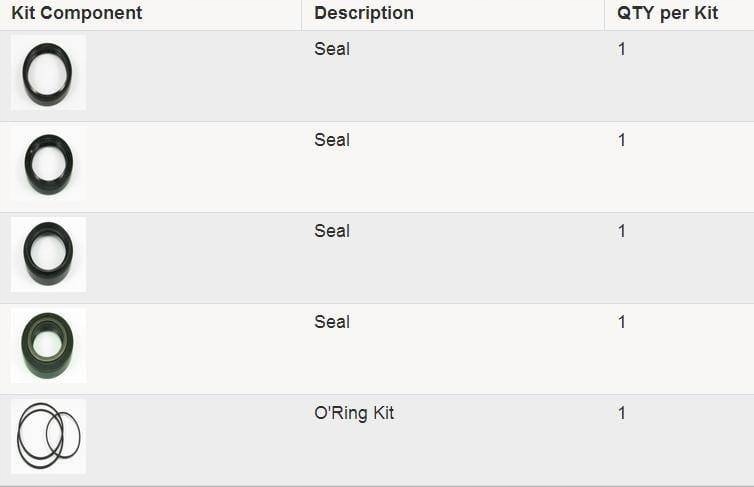754x487 pixels.
Task: Select the fourth row's Seal description
Action: 332,322
